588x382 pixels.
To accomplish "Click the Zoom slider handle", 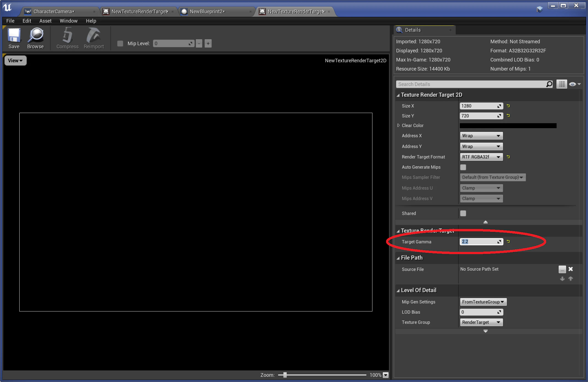I will coord(285,375).
